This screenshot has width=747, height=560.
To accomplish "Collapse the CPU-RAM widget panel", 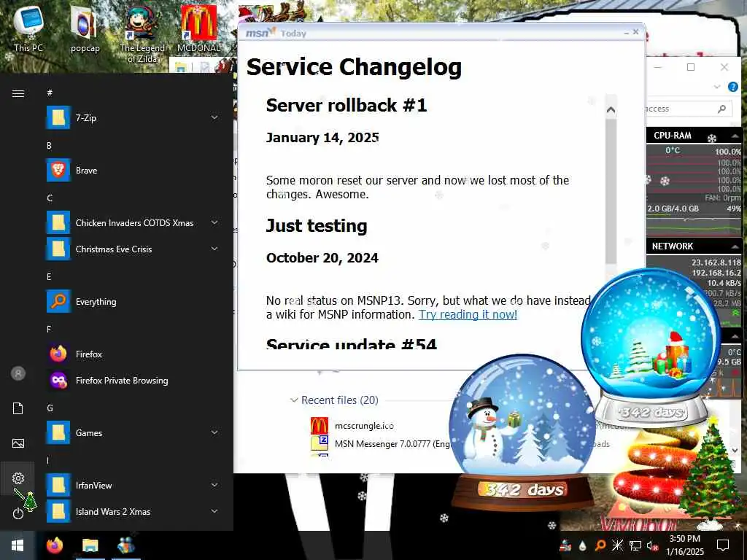I will click(735, 136).
